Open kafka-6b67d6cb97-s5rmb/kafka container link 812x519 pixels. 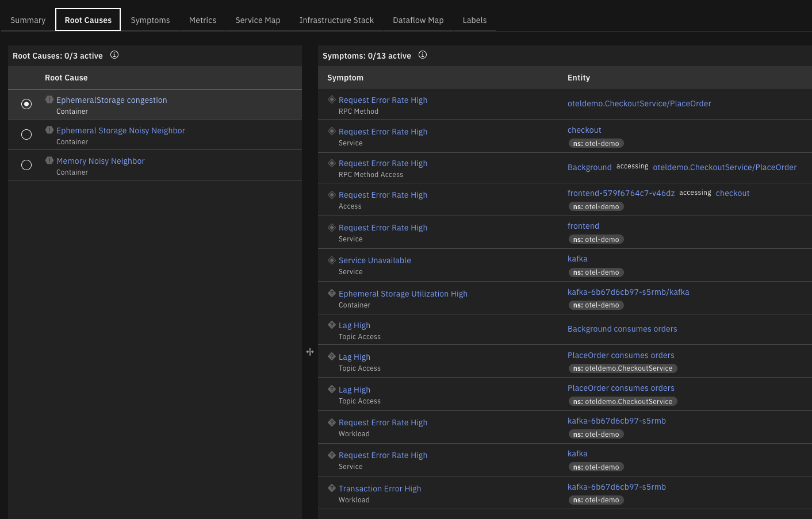pyautogui.click(x=629, y=292)
